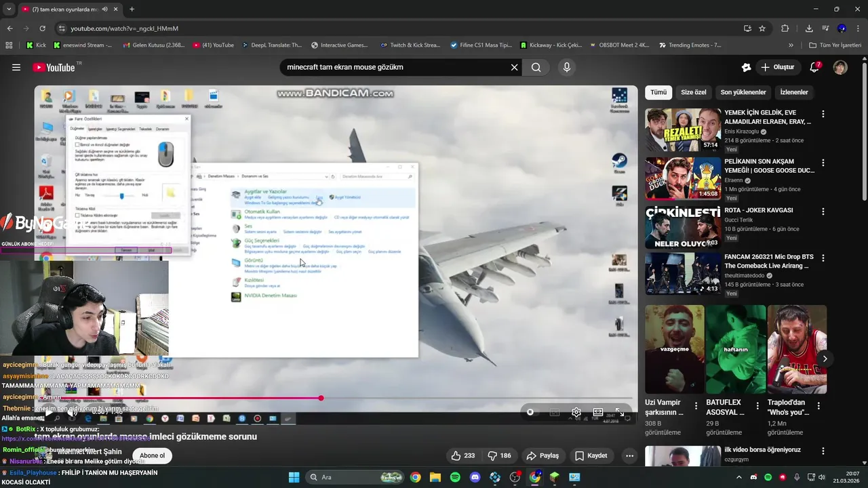The image size is (868, 488).
Task: Open options menu for PELİKANIN SON AKŞAM video
Action: [x=823, y=163]
